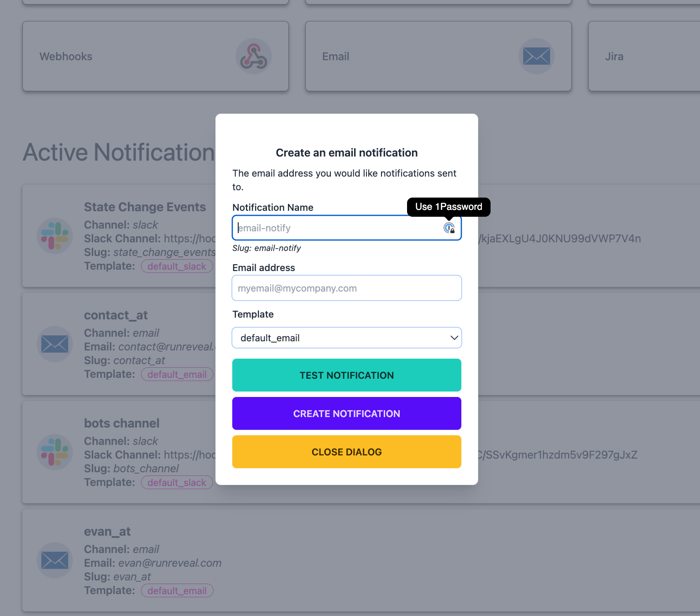The width and height of the screenshot is (700, 616).
Task: Click default_slack template tag under bots channel
Action: [177, 483]
